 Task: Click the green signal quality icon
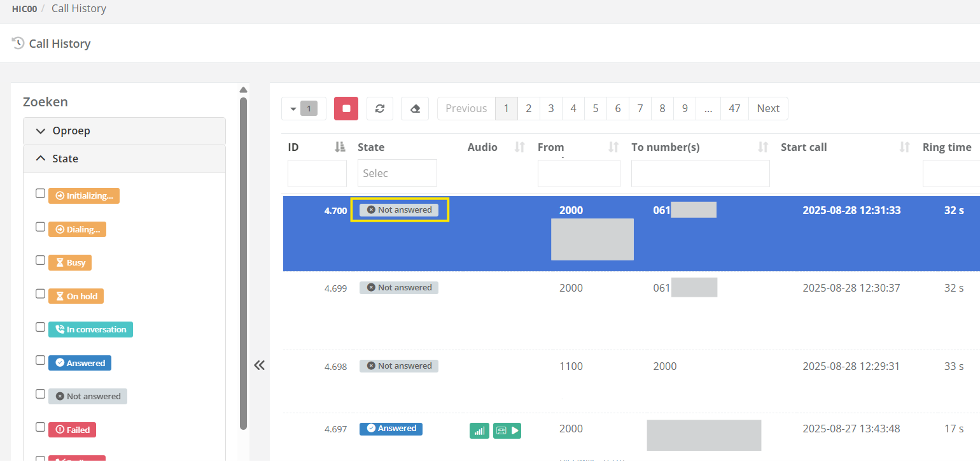(479, 431)
